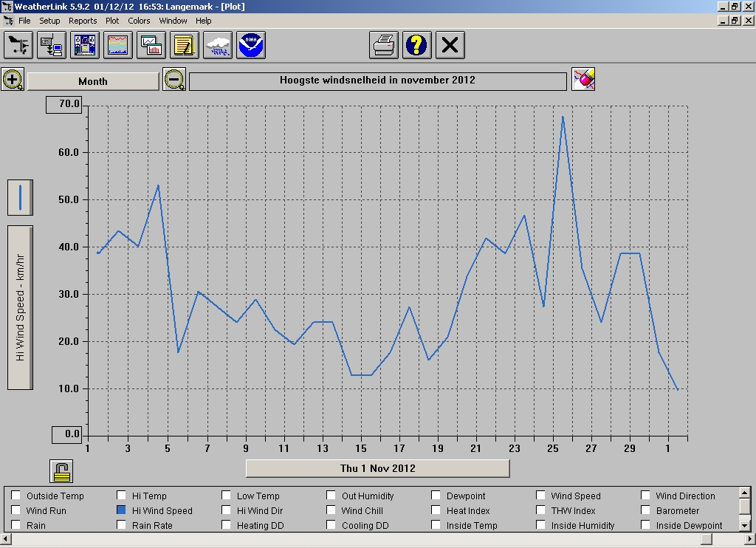Check the Wind Chill checkbox
The height and width of the screenshot is (548, 756).
pos(331,510)
